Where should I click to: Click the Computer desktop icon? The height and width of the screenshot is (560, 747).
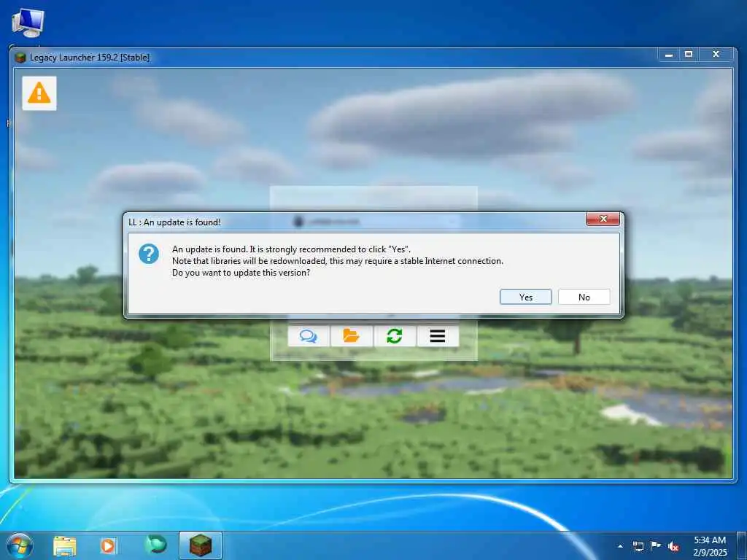coord(28,24)
